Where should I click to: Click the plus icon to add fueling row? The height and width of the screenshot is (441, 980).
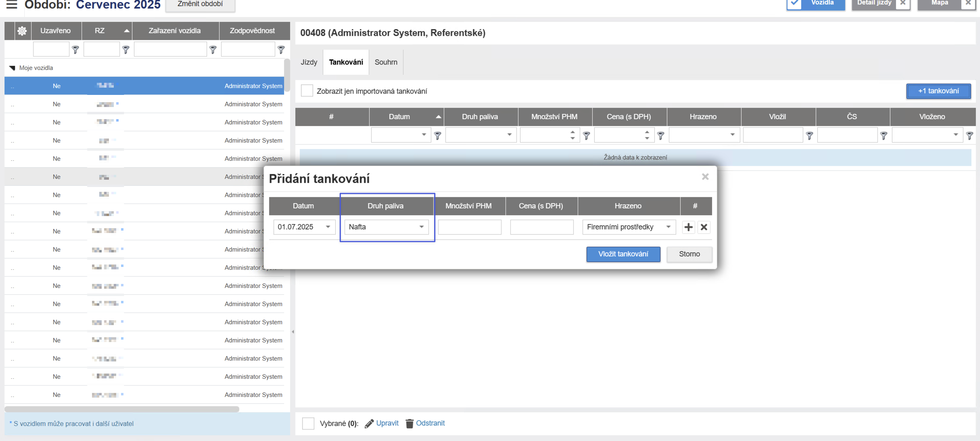point(688,227)
